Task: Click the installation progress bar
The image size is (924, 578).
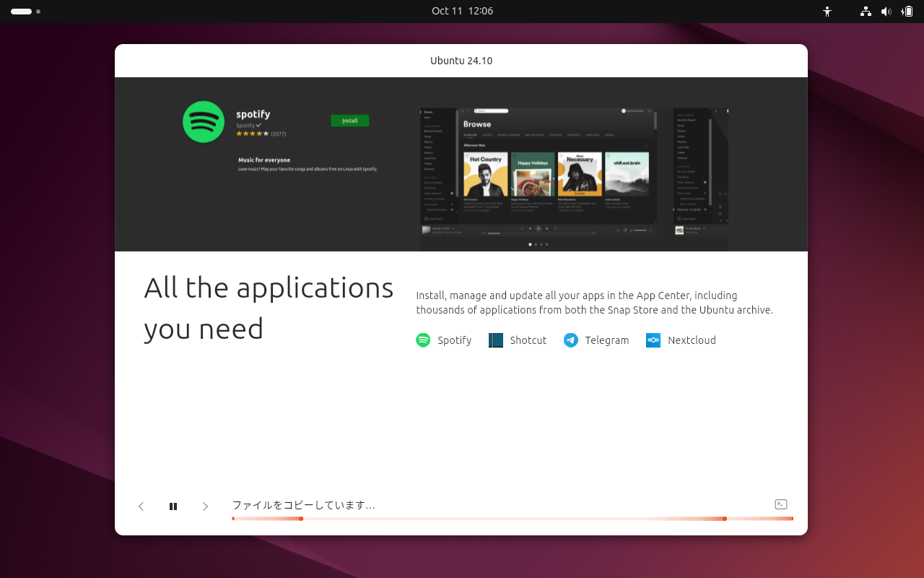Action: click(513, 518)
